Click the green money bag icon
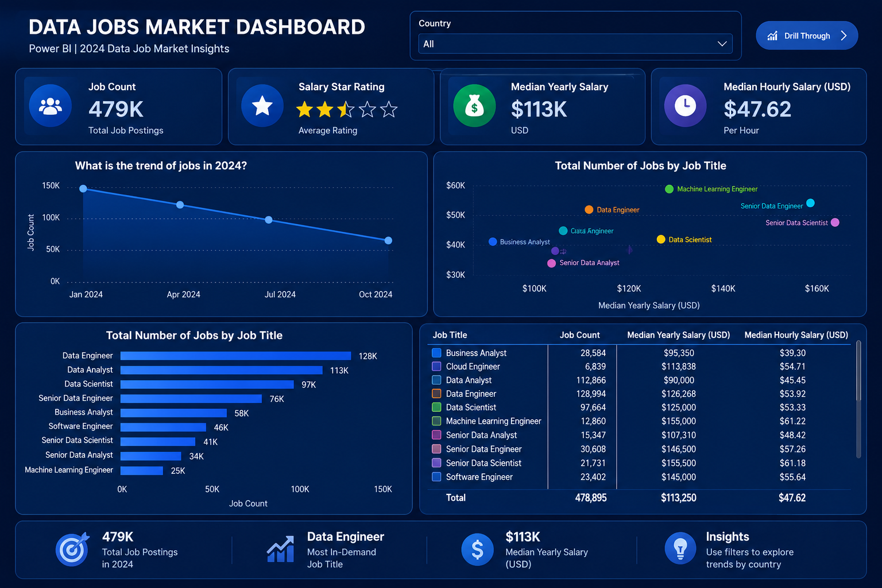Screen dimensions: 882x588 474,106
